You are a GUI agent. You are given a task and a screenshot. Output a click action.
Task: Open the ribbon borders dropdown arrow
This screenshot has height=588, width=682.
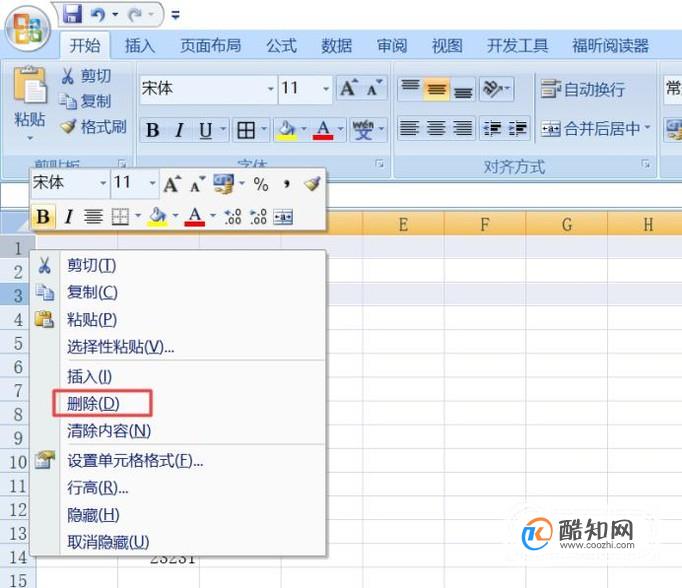pyautogui.click(x=264, y=129)
